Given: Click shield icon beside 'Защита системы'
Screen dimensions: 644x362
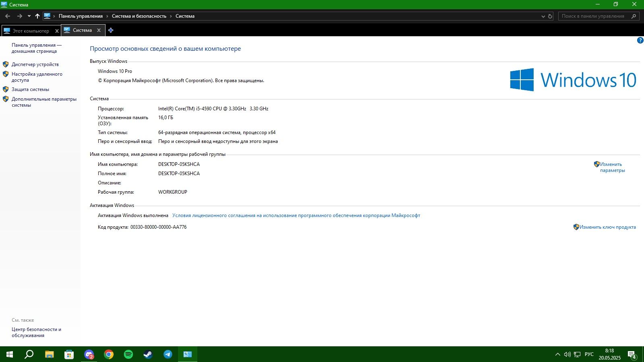Looking at the screenshot, I should (6, 89).
